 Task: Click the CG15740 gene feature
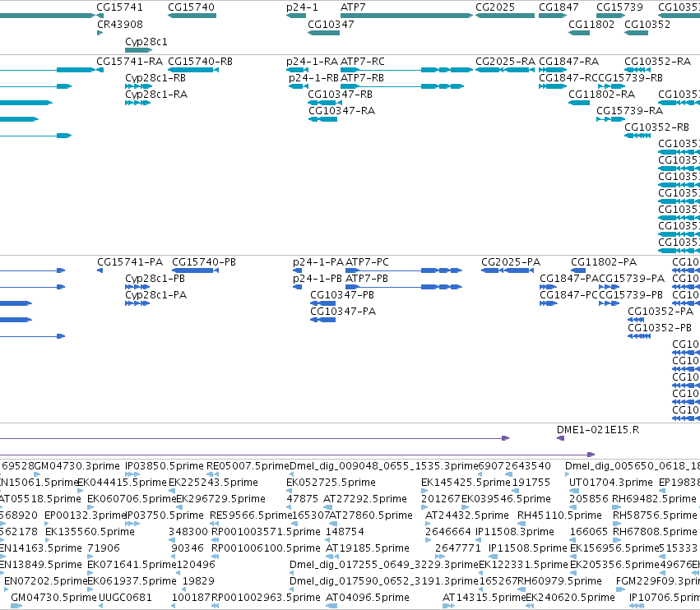coord(192,16)
